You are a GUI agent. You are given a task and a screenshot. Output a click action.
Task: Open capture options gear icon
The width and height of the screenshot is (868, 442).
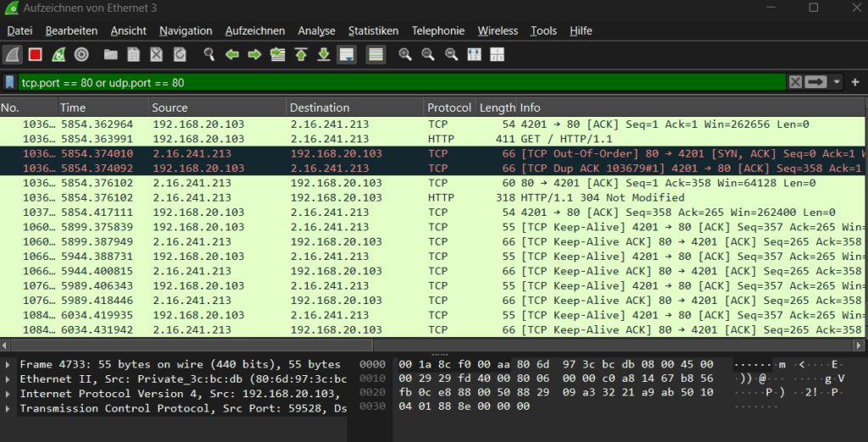[81, 55]
